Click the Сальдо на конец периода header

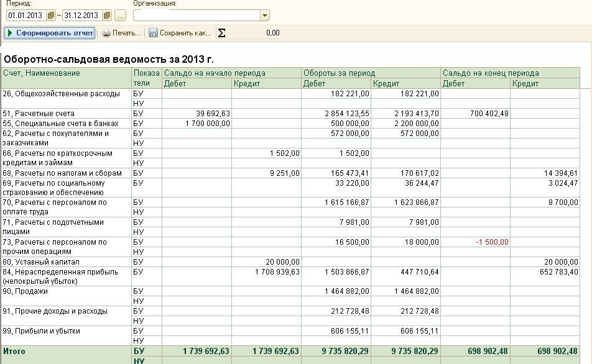[x=490, y=73]
